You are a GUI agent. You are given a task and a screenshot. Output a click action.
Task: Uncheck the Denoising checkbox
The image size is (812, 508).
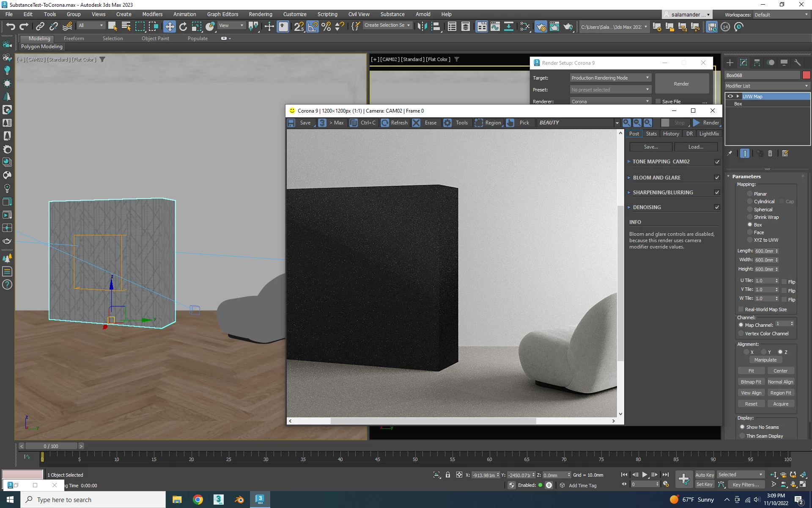pyautogui.click(x=717, y=207)
